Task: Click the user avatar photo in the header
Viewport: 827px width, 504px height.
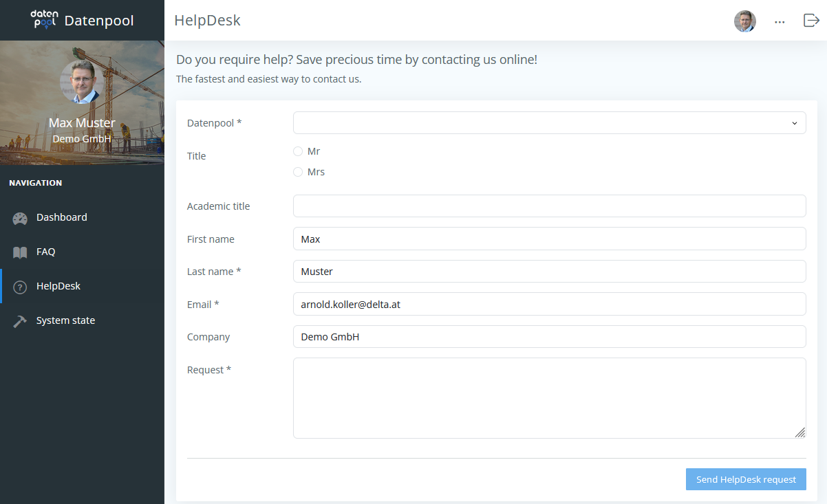Action: coord(745,21)
